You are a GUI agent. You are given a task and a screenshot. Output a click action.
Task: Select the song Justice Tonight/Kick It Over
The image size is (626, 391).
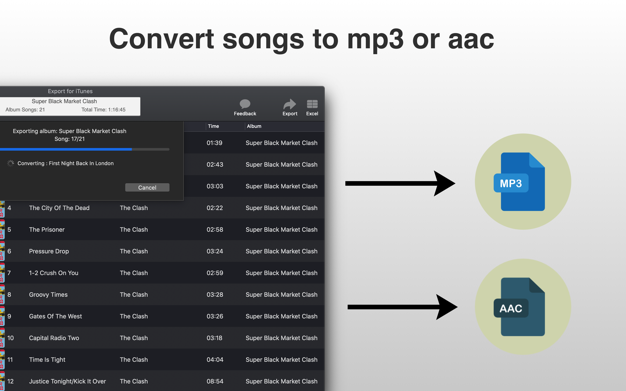click(x=67, y=381)
